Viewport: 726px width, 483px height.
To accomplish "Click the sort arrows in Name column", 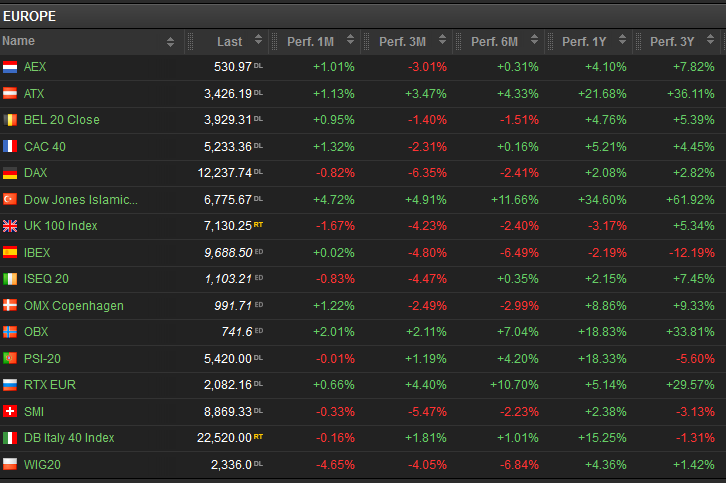I will tap(170, 41).
